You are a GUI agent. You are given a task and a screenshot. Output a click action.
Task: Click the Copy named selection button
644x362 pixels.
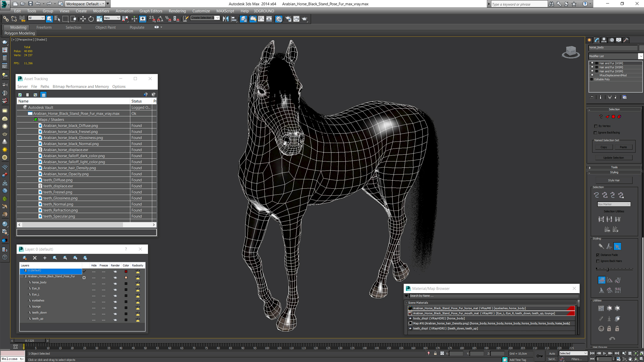click(604, 147)
